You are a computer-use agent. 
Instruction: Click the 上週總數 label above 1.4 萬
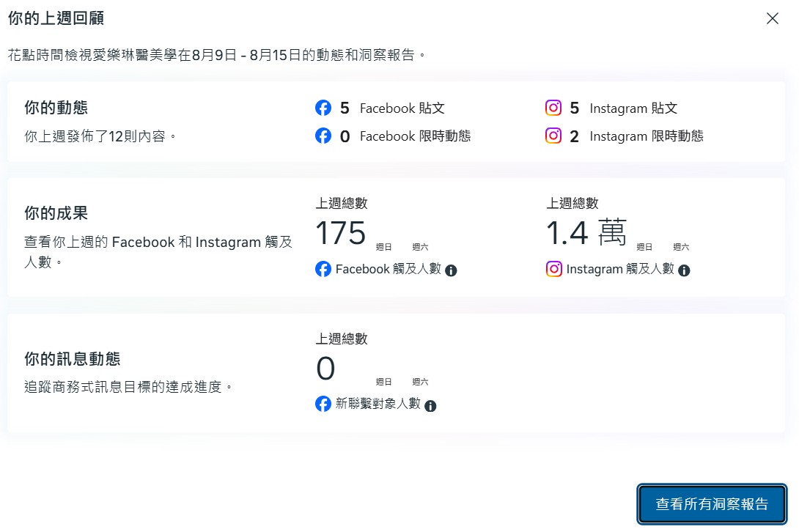pyautogui.click(x=572, y=203)
